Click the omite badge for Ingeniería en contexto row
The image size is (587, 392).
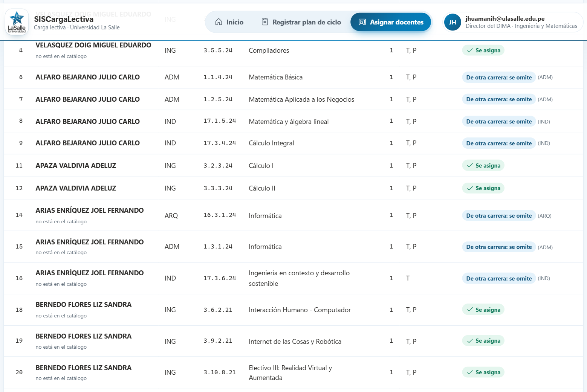[x=499, y=278]
